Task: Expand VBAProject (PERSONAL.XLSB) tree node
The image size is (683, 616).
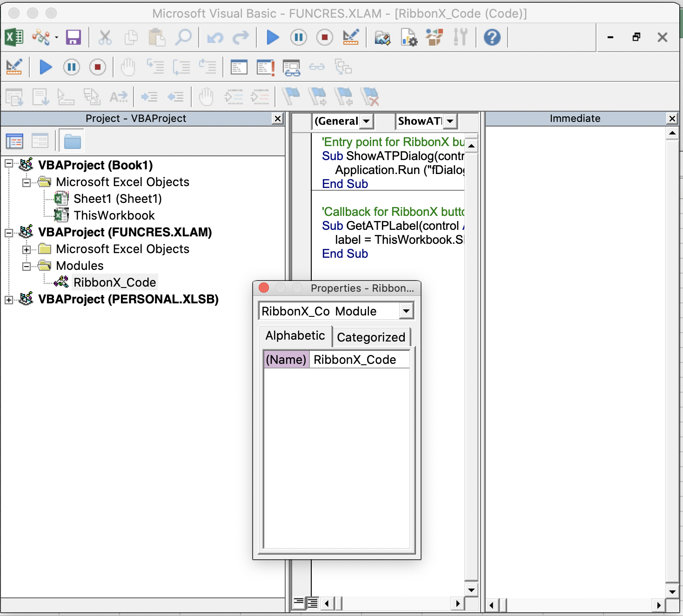Action: tap(9, 300)
